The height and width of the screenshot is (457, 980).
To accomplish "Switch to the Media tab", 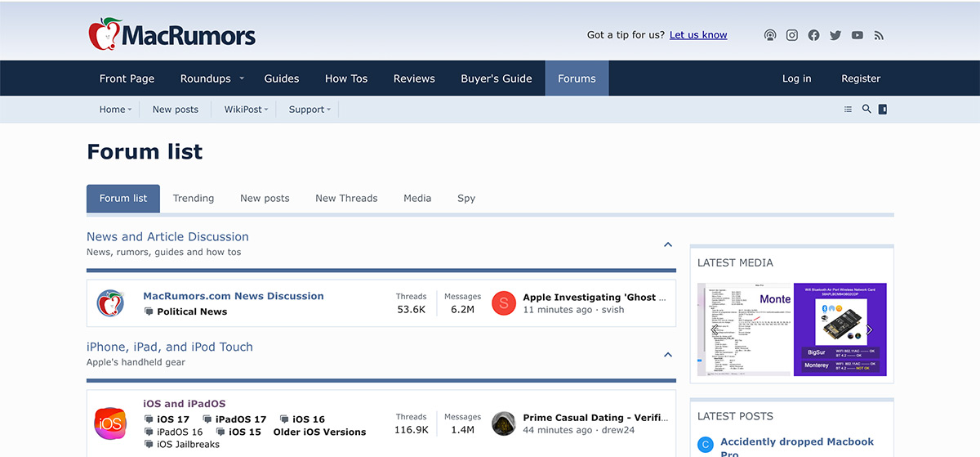I will tap(417, 198).
